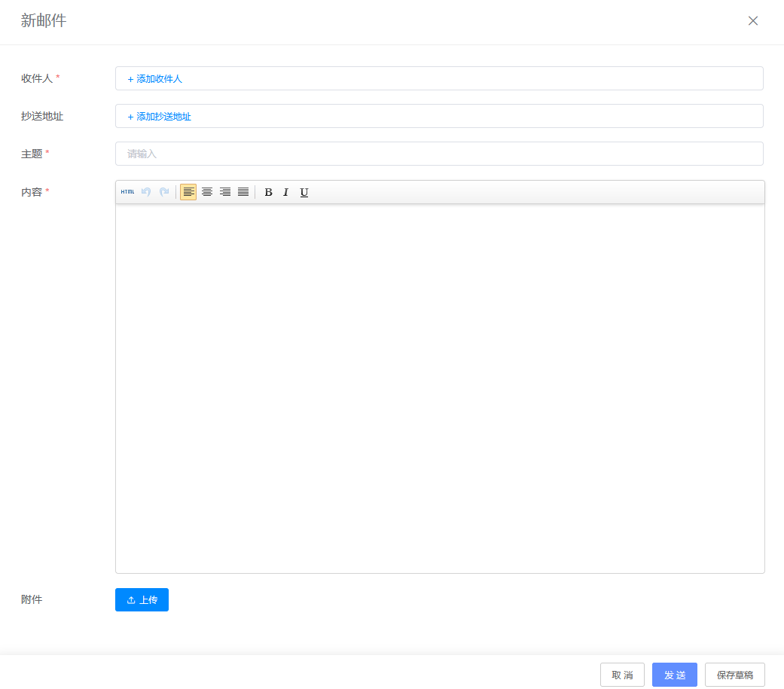The height and width of the screenshot is (689, 784).
Task: Focus the 主题 subject input field
Action: click(x=439, y=154)
